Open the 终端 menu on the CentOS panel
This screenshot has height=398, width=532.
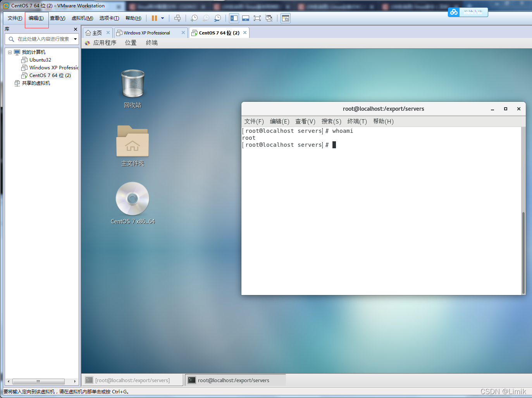(x=152, y=43)
